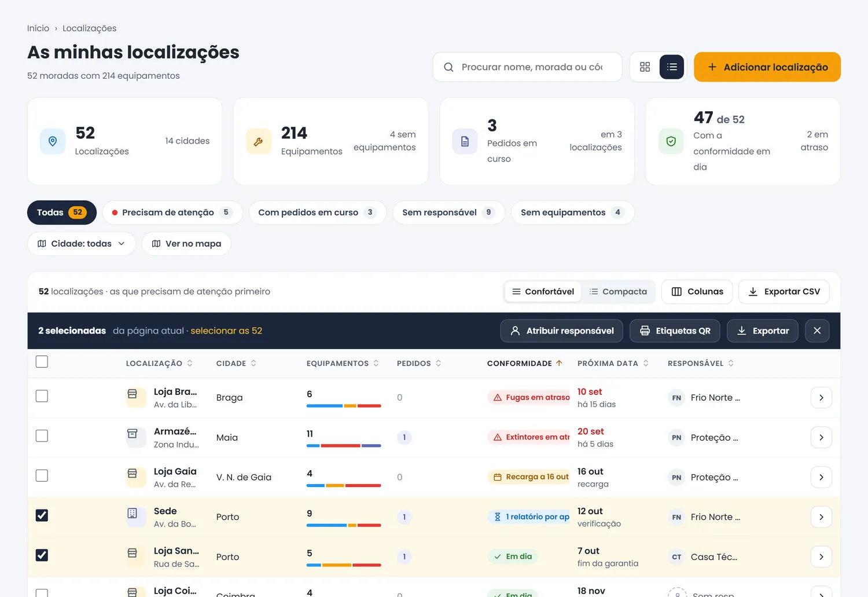Sort by Cidade column
Screen dimensions: 868x597
pyautogui.click(x=236, y=364)
